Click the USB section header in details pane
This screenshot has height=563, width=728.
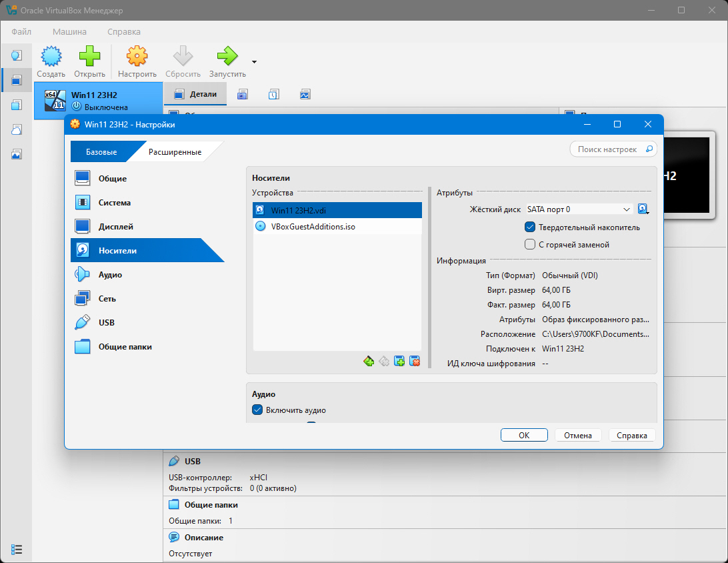pyautogui.click(x=192, y=461)
